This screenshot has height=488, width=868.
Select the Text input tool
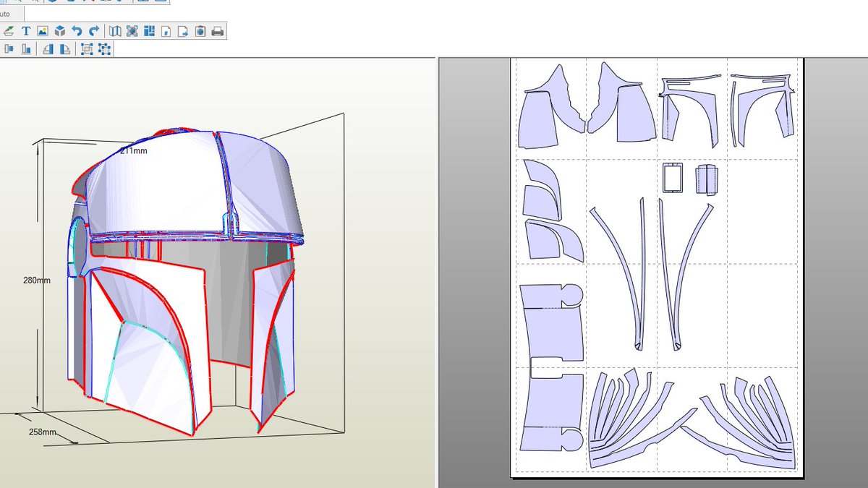[x=26, y=31]
